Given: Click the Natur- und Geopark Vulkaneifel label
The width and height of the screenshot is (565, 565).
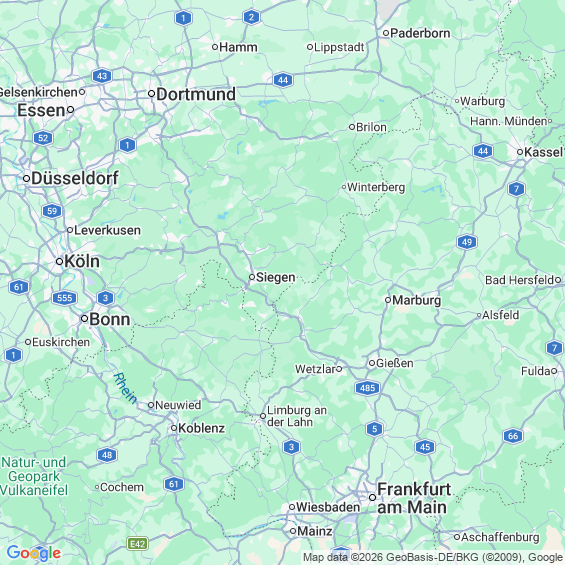Looking at the screenshot, I should click(34, 476).
